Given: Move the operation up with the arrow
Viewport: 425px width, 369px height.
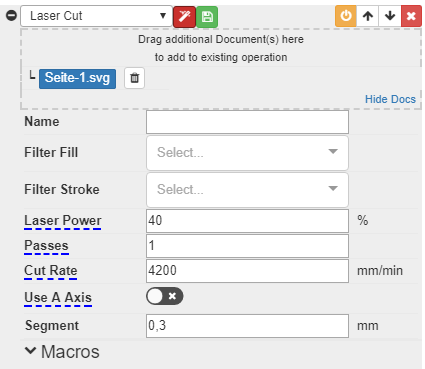Looking at the screenshot, I should pos(368,16).
